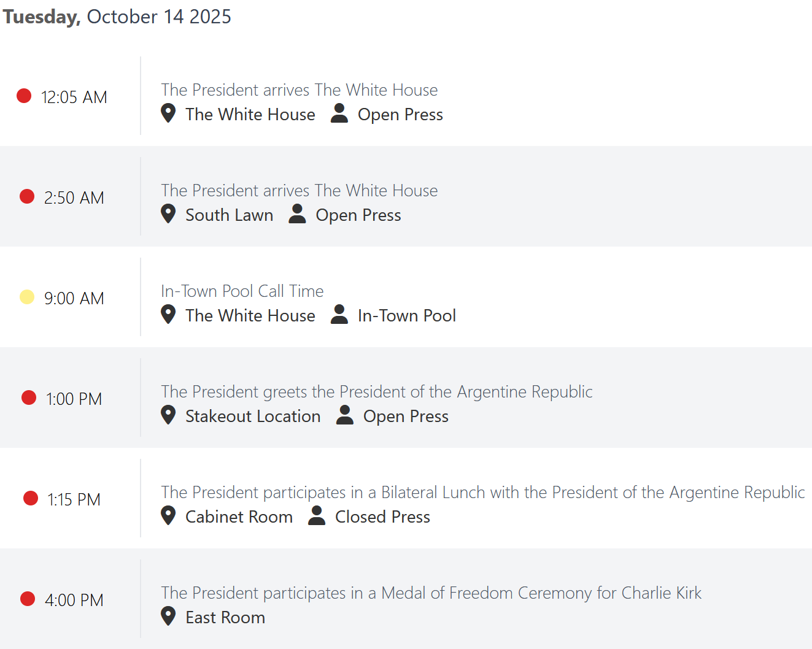Select the In-Town Pool Call Time title

(x=242, y=291)
